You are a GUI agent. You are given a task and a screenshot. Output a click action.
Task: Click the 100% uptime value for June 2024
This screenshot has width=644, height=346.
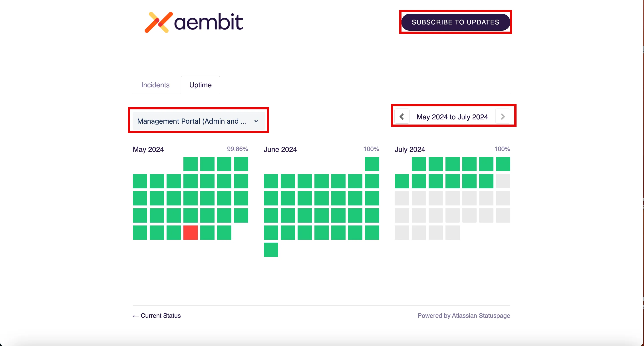[371, 149]
